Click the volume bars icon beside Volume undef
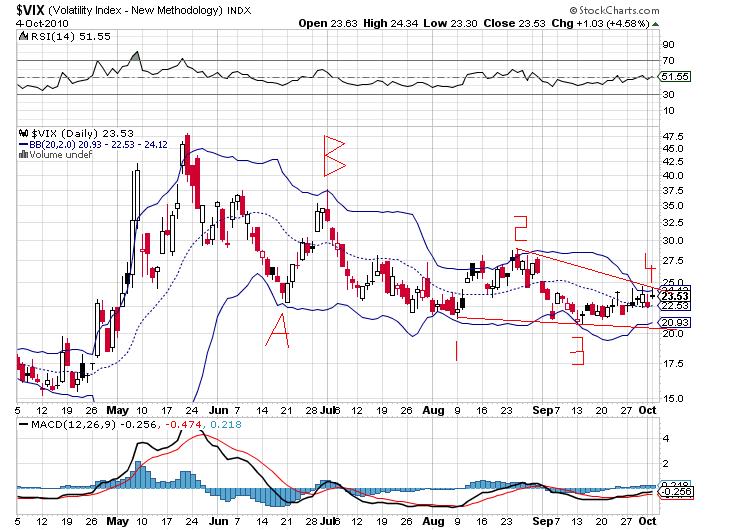The image size is (756, 530). click(x=23, y=155)
